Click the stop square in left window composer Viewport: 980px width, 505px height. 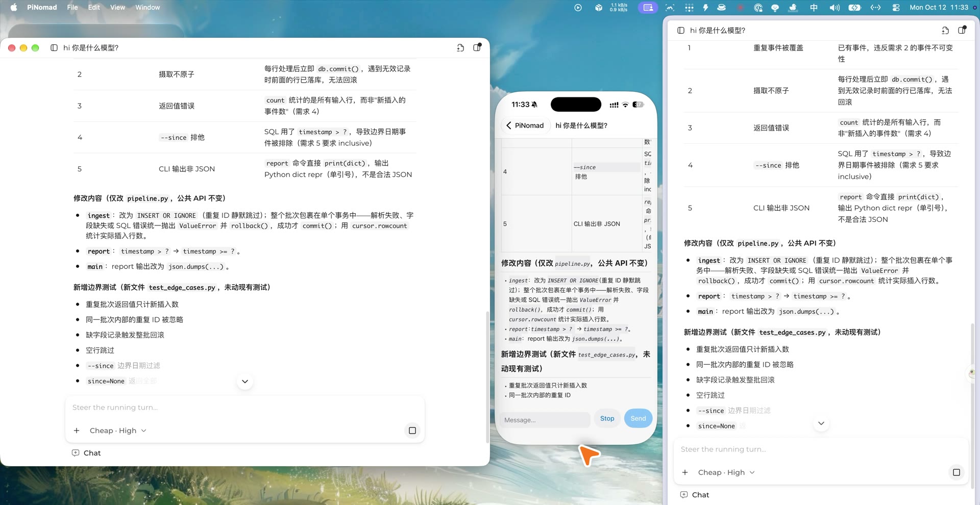coord(412,431)
